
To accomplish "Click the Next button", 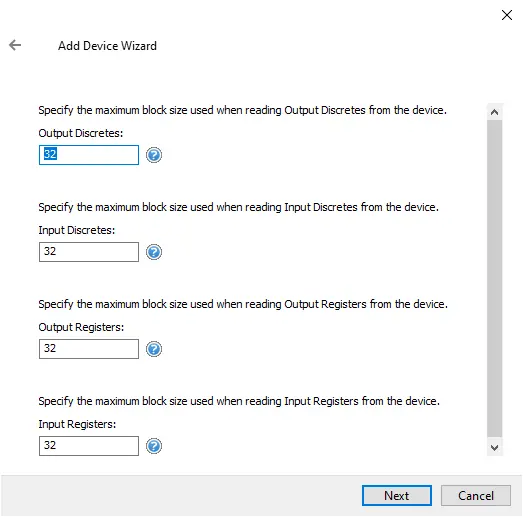I will point(397,496).
